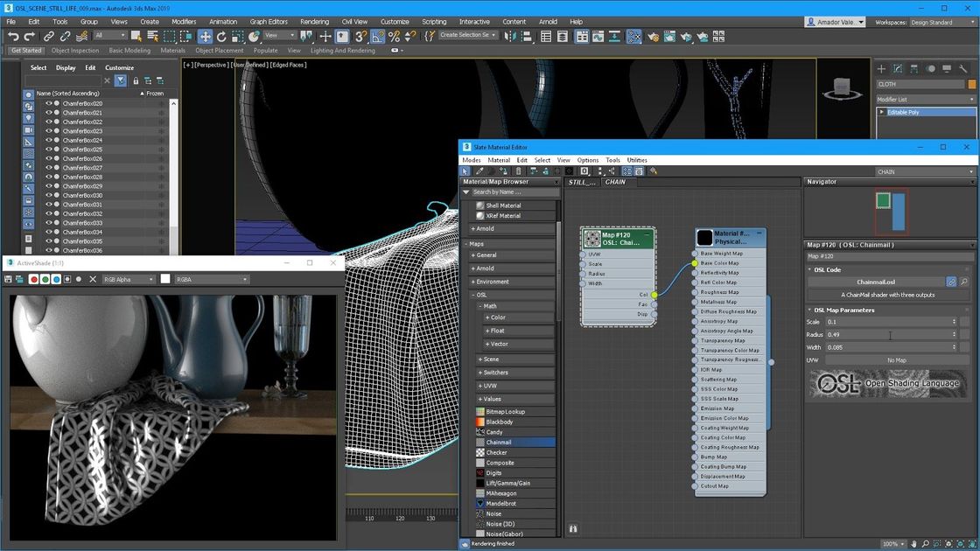This screenshot has width=980, height=551.
Task: Select the Chainmail map in the browser
Action: coord(499,443)
